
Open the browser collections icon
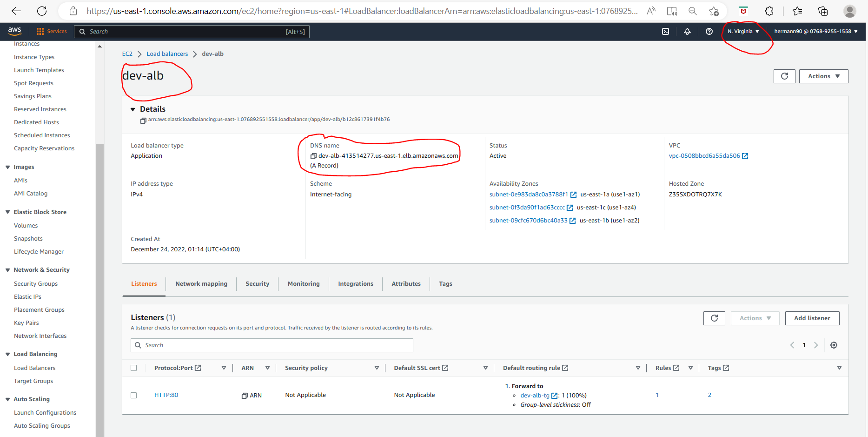pyautogui.click(x=823, y=11)
